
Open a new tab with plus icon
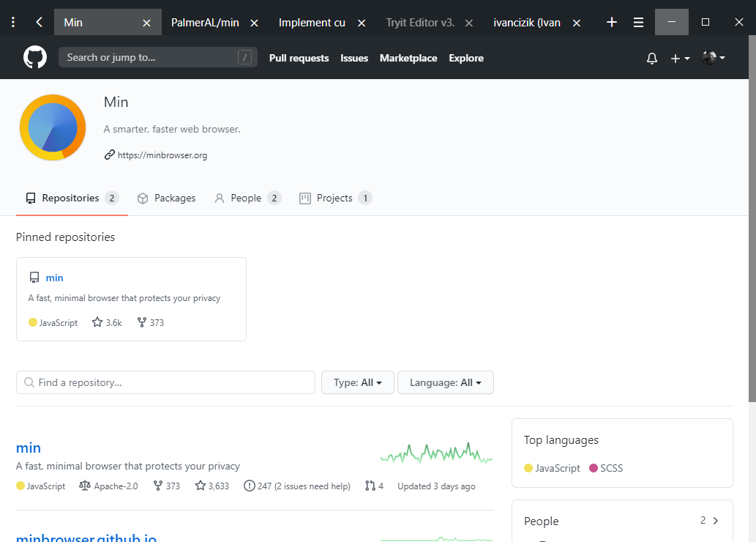[611, 22]
